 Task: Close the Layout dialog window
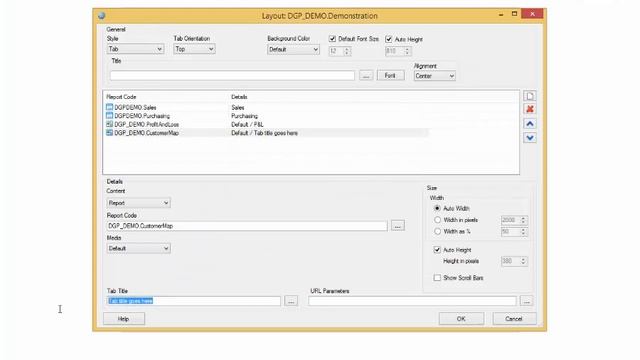pyautogui.click(x=532, y=14)
